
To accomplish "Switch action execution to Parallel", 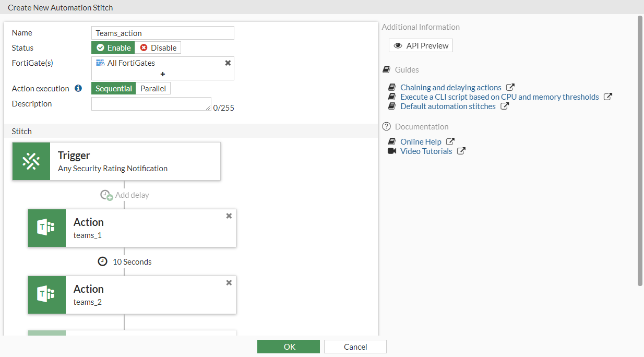I will click(153, 89).
